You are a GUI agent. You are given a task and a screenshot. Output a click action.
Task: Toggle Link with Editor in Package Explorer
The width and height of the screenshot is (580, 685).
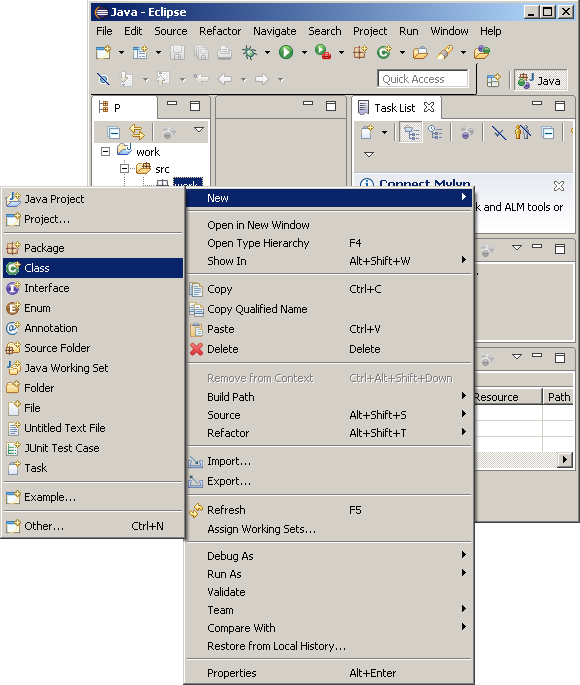tap(137, 132)
